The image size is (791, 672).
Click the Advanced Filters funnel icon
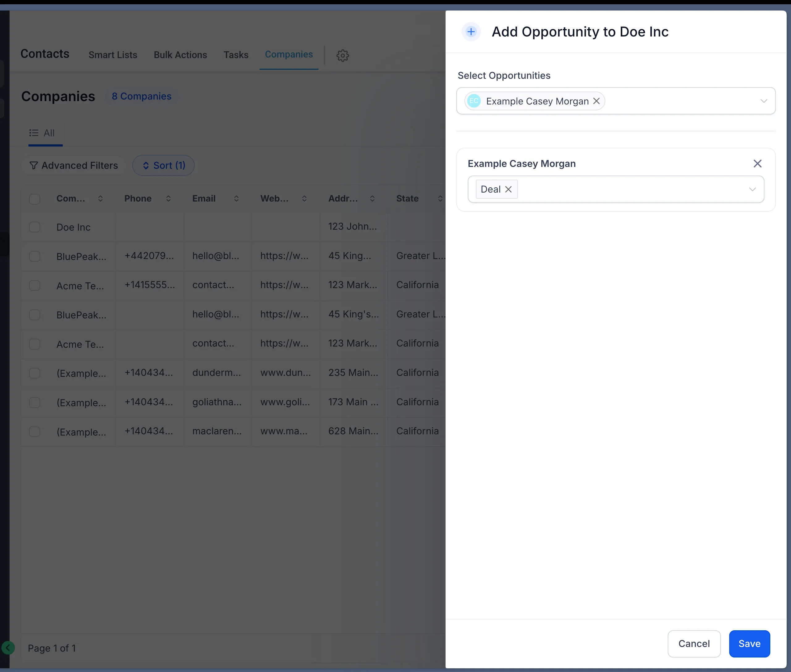(34, 165)
